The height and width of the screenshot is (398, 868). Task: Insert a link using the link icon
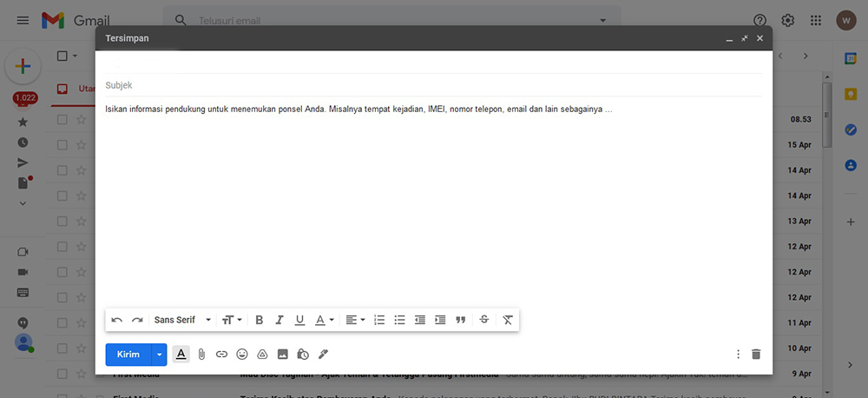(221, 355)
